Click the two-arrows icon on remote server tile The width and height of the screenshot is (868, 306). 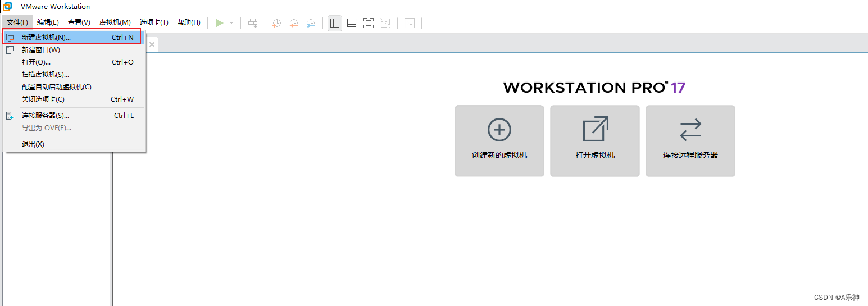(690, 129)
